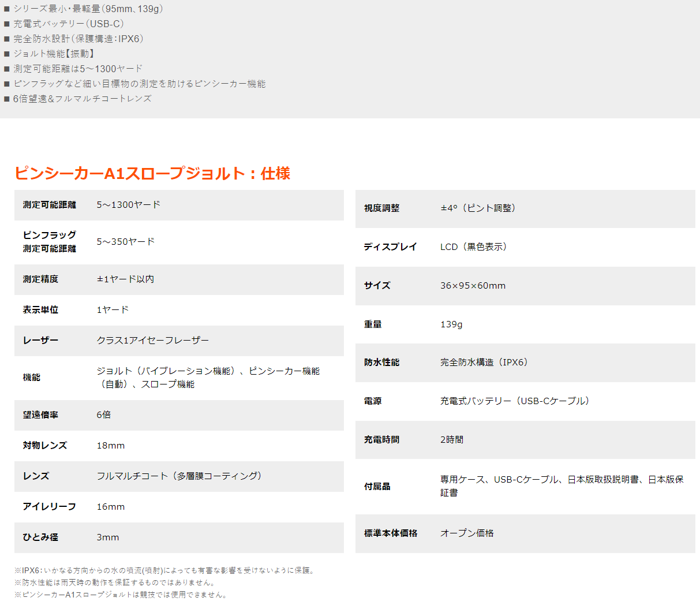Select the value 5～1300ヤード in the table

click(x=129, y=205)
